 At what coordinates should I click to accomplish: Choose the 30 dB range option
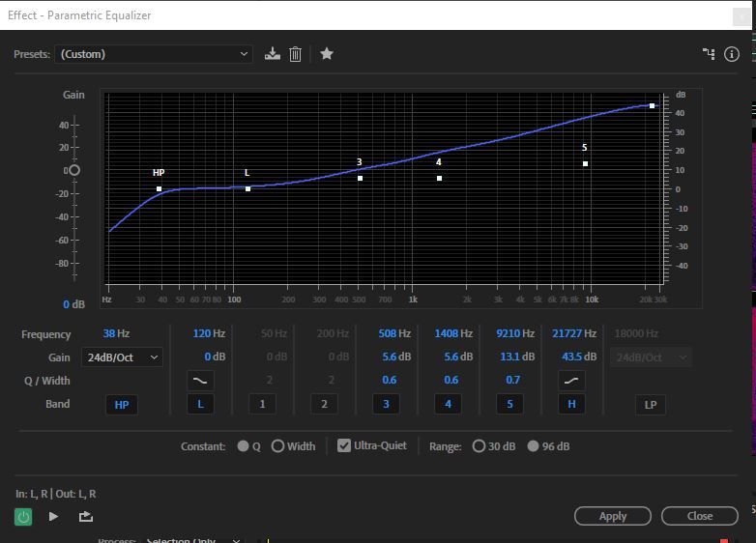[479, 446]
